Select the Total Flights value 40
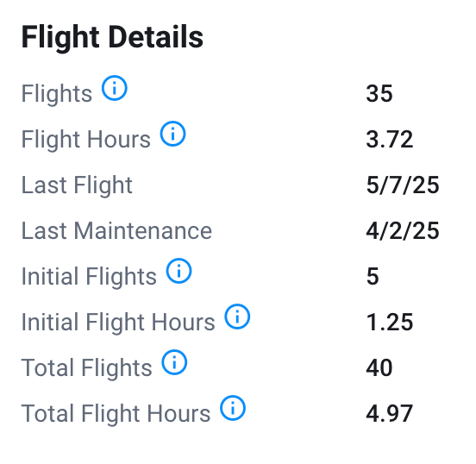Viewport: 476px width, 464px height. click(x=379, y=367)
